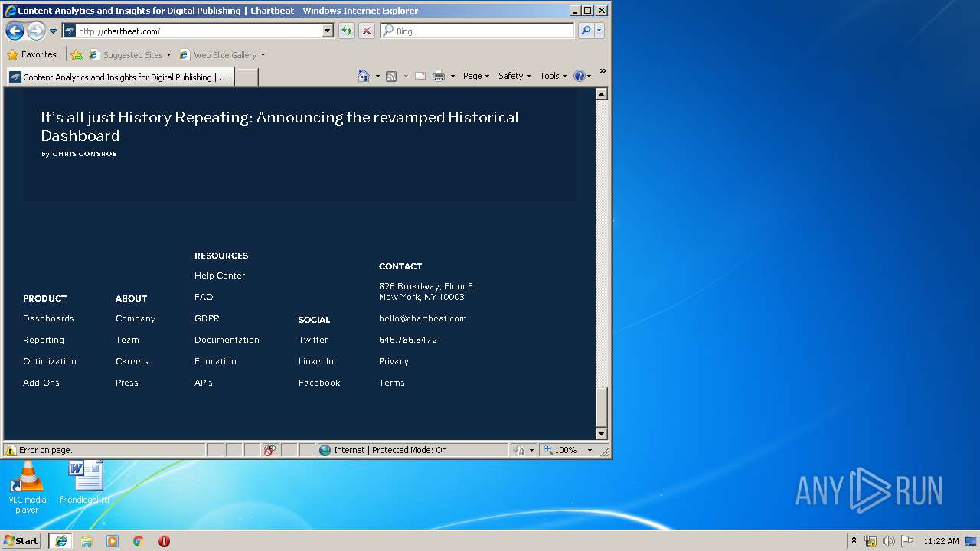Open Twitter social link
The image size is (980, 551).
point(313,340)
